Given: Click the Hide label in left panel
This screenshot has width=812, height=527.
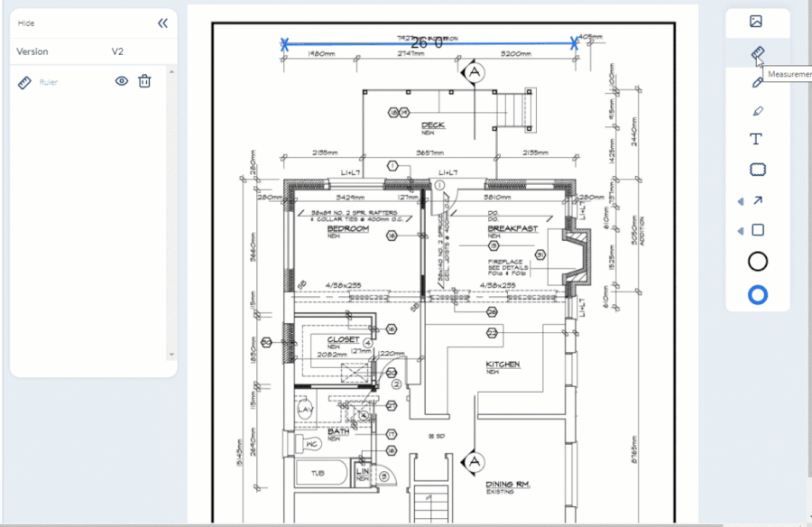Looking at the screenshot, I should pyautogui.click(x=26, y=23).
